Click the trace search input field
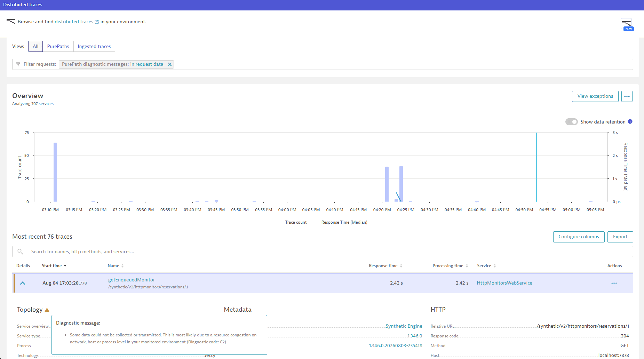 [x=323, y=252]
